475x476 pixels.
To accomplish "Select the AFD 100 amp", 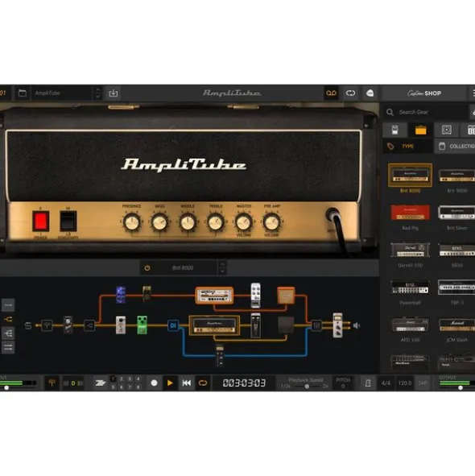I will pyautogui.click(x=410, y=325).
